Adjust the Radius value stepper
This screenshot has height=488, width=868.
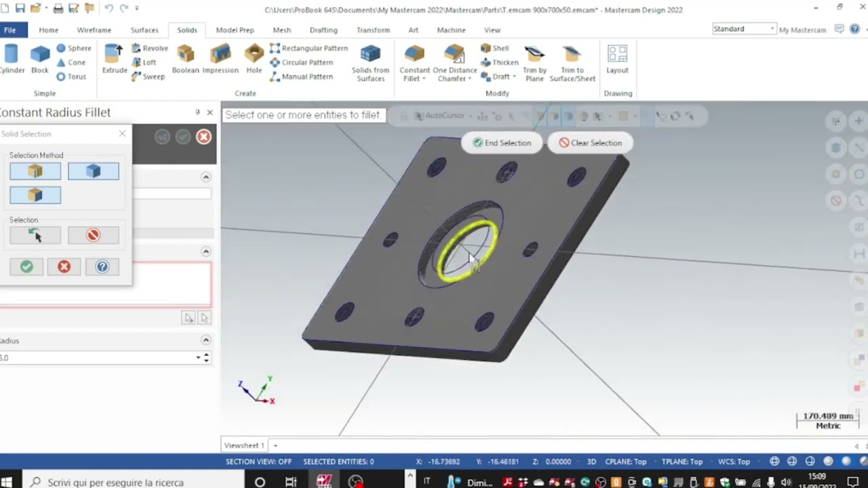(207, 358)
